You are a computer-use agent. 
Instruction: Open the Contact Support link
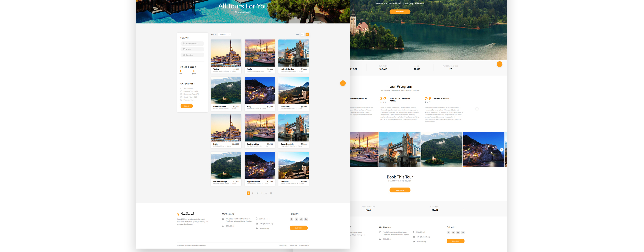(304, 245)
